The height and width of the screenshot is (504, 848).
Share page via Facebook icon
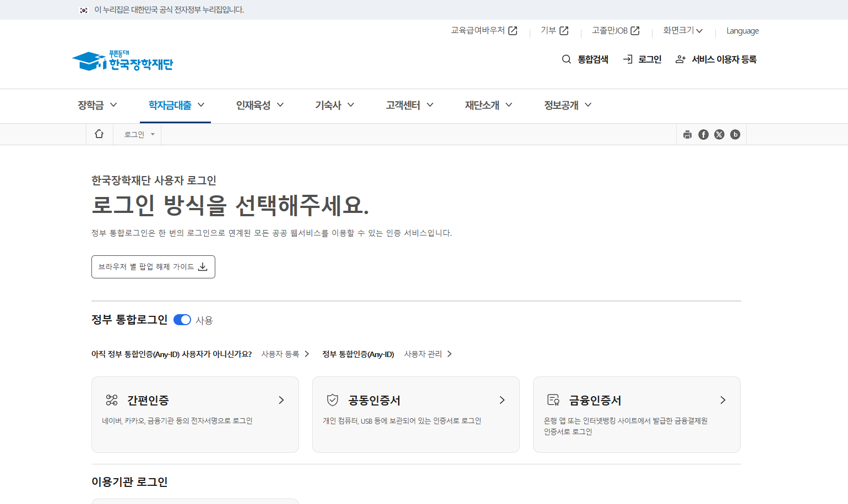click(703, 135)
